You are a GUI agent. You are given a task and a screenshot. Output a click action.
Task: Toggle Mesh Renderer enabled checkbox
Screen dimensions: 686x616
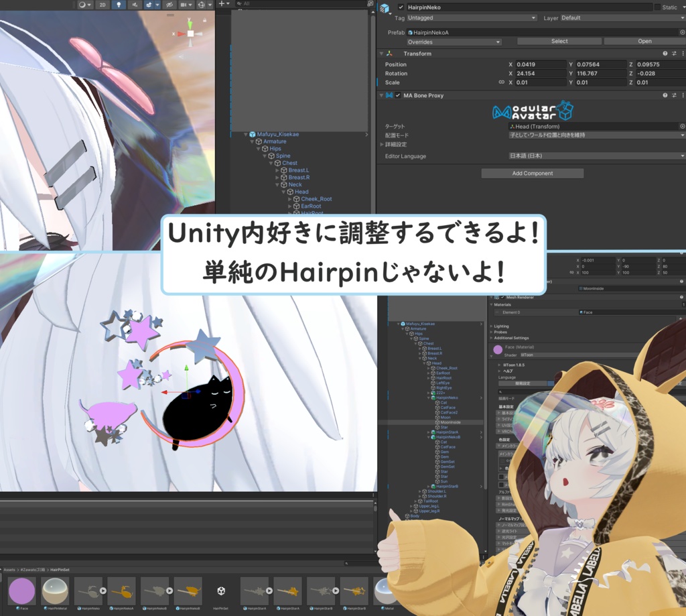coord(502,297)
